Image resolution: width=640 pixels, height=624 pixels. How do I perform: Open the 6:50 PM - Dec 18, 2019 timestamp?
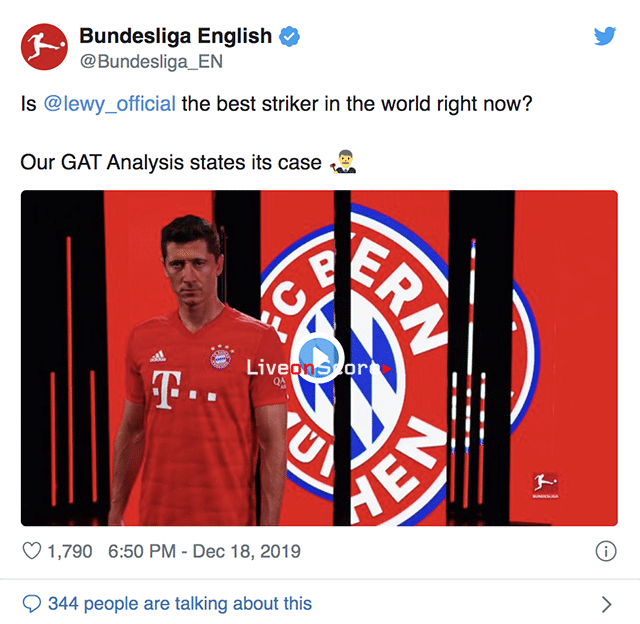coord(204,551)
